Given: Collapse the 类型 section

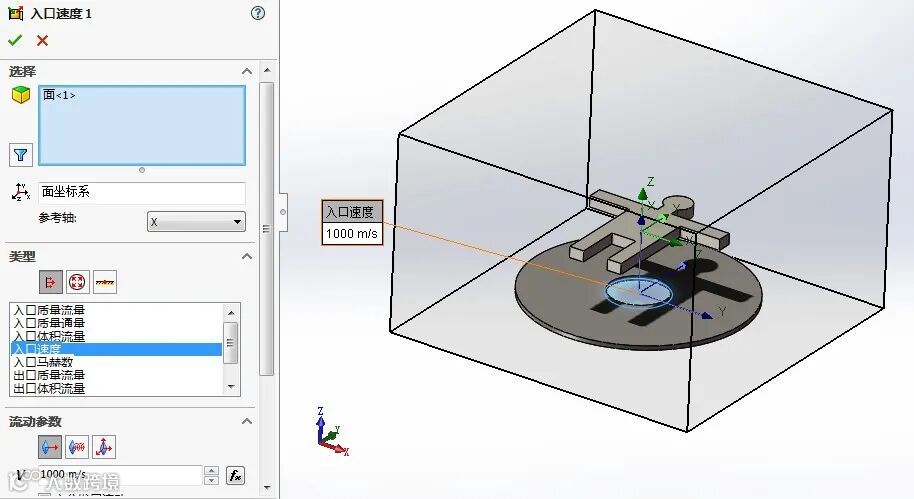Looking at the screenshot, I should click(247, 256).
